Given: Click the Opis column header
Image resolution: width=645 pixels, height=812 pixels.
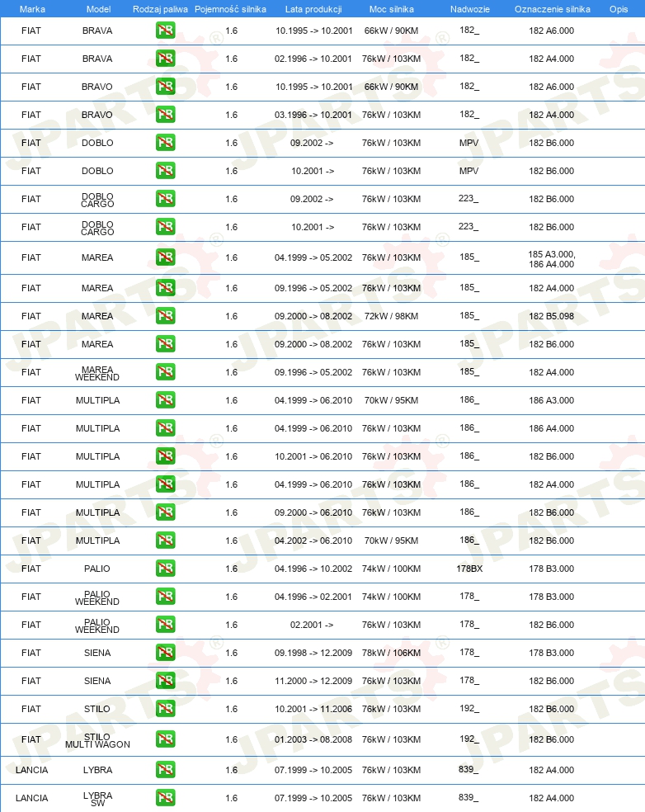Looking at the screenshot, I should [619, 9].
